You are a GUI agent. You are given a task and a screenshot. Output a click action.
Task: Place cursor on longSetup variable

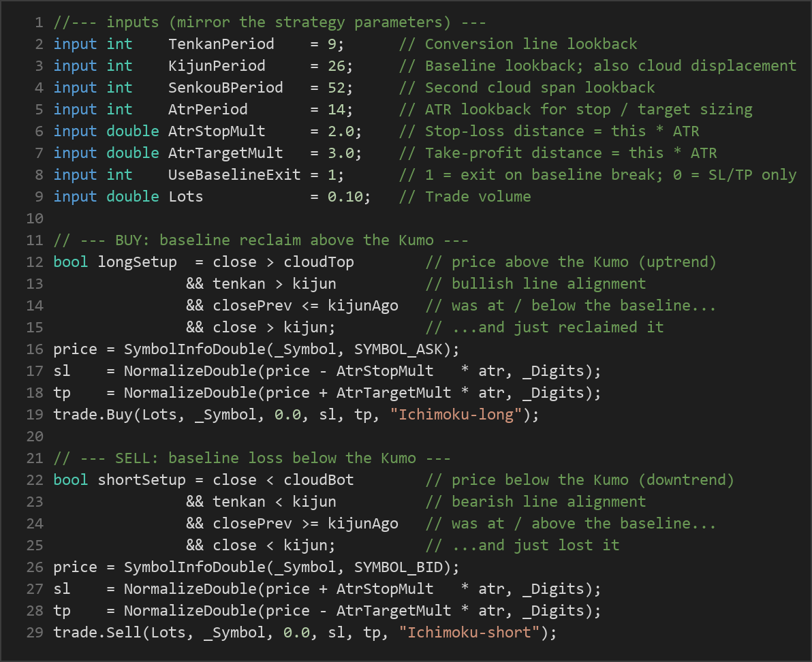tap(137, 262)
